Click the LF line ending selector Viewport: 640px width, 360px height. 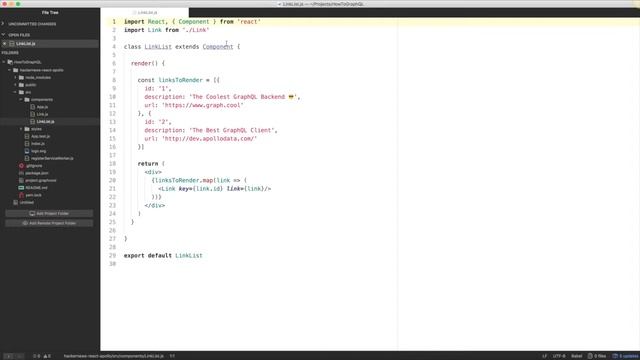544,356
